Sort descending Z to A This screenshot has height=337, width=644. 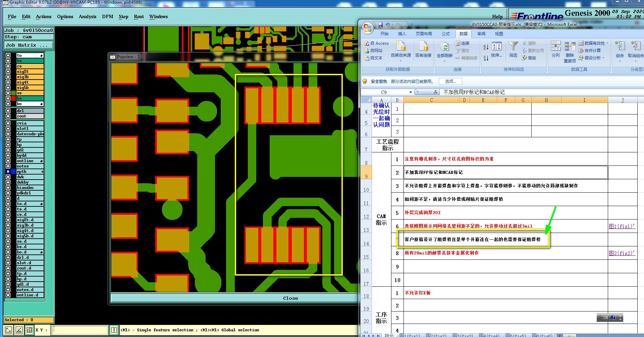(486, 58)
